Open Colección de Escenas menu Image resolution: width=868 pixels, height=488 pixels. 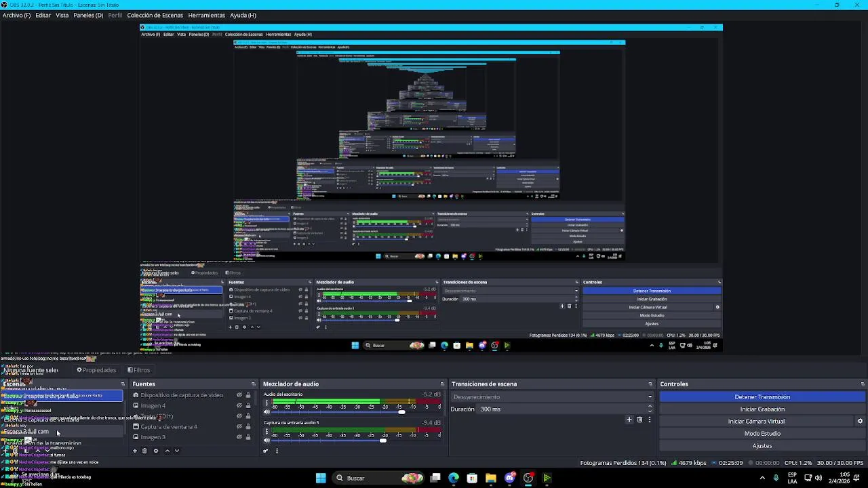pyautogui.click(x=155, y=15)
